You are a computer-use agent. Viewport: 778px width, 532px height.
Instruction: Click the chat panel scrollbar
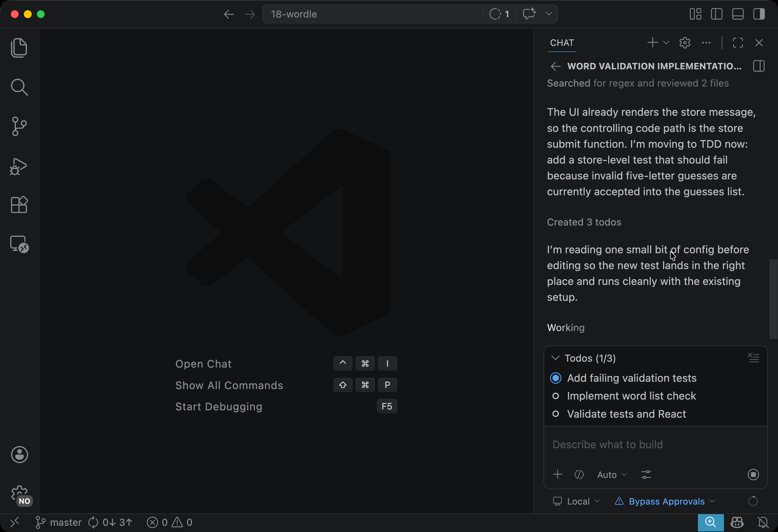773,299
